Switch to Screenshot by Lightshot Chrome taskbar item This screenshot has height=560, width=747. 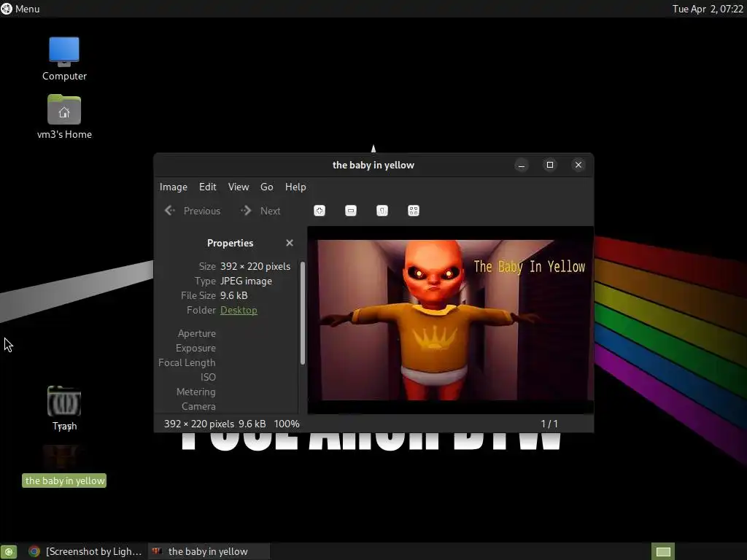[86, 551]
